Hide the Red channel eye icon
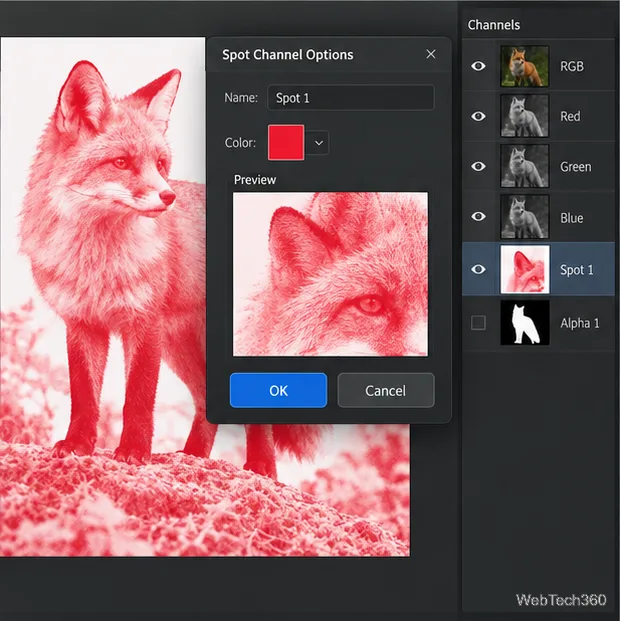 [478, 116]
